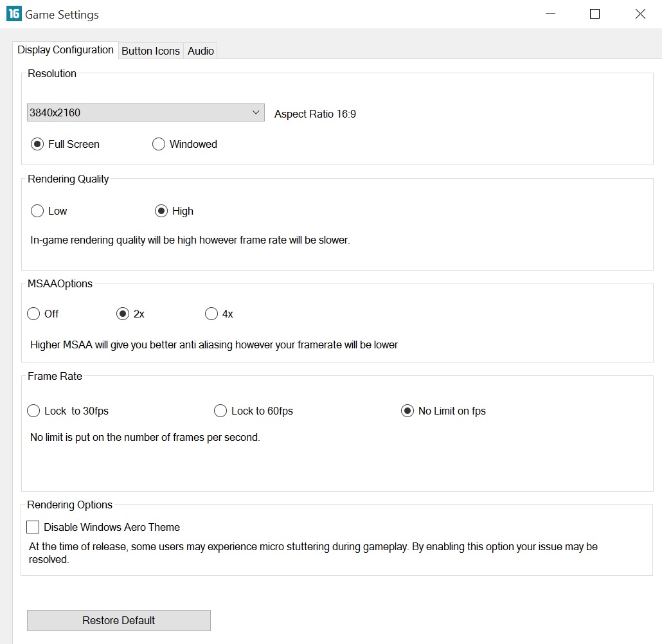Choose High rendering quality

tap(161, 211)
